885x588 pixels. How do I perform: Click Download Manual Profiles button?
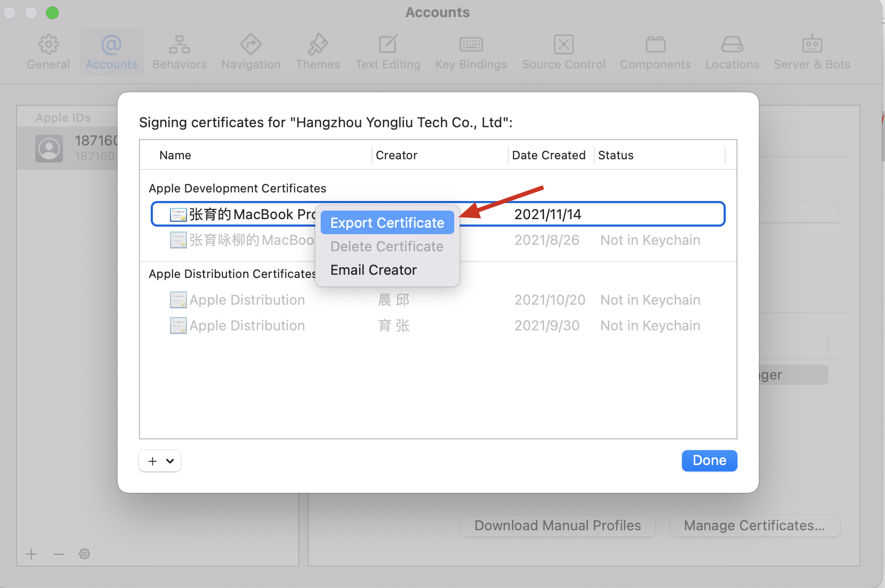click(x=557, y=526)
